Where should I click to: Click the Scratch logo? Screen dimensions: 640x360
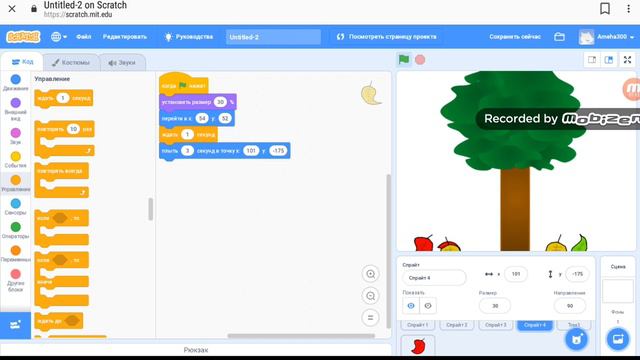(23, 37)
